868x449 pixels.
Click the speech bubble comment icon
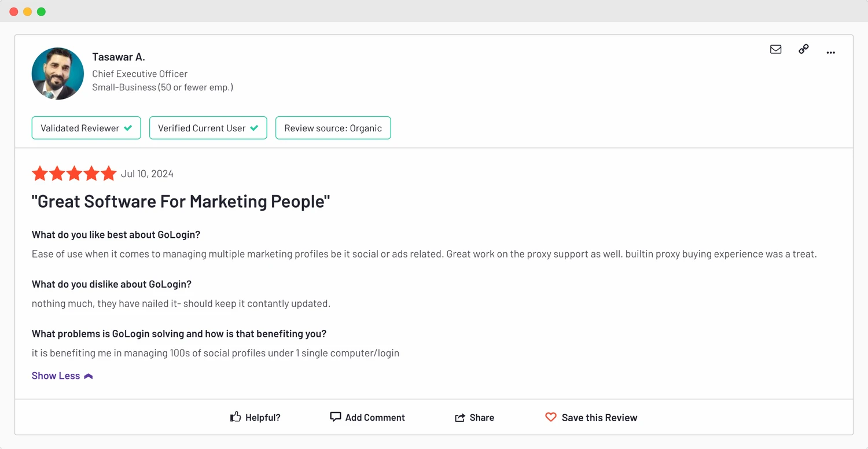pos(335,417)
